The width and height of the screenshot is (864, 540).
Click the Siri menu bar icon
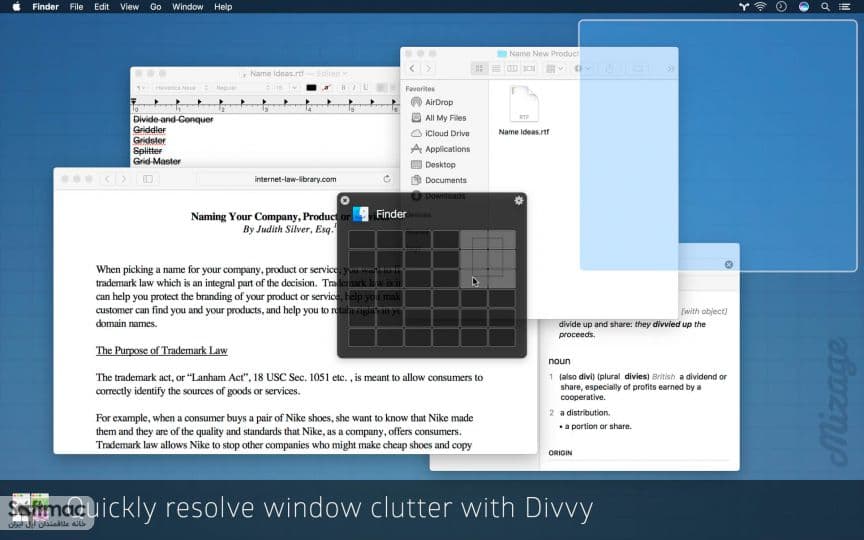[804, 7]
